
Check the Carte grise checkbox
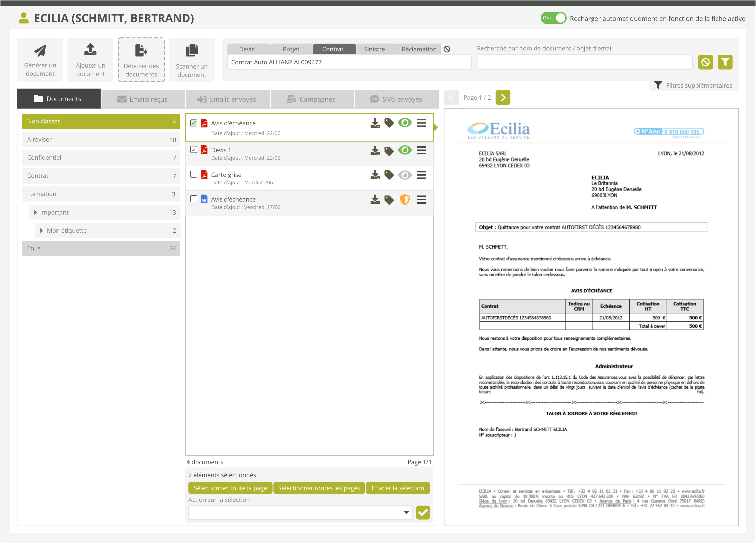[x=194, y=174]
